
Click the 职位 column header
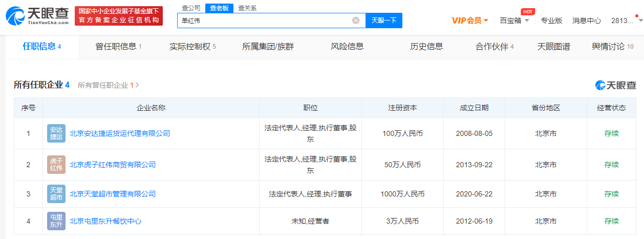click(311, 108)
